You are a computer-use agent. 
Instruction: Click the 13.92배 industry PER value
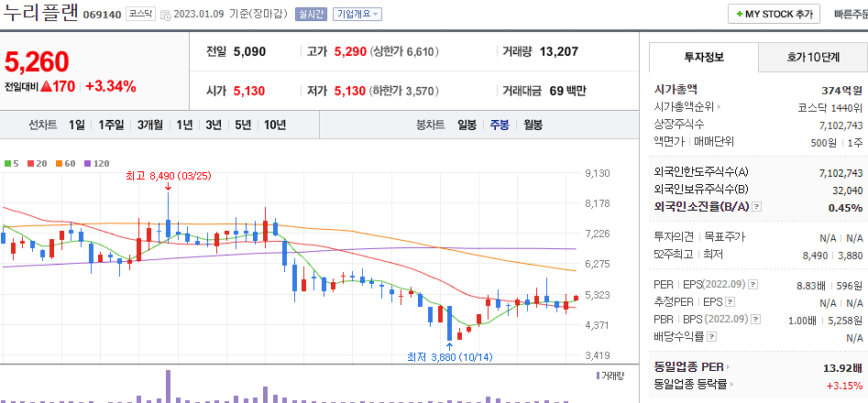(843, 368)
